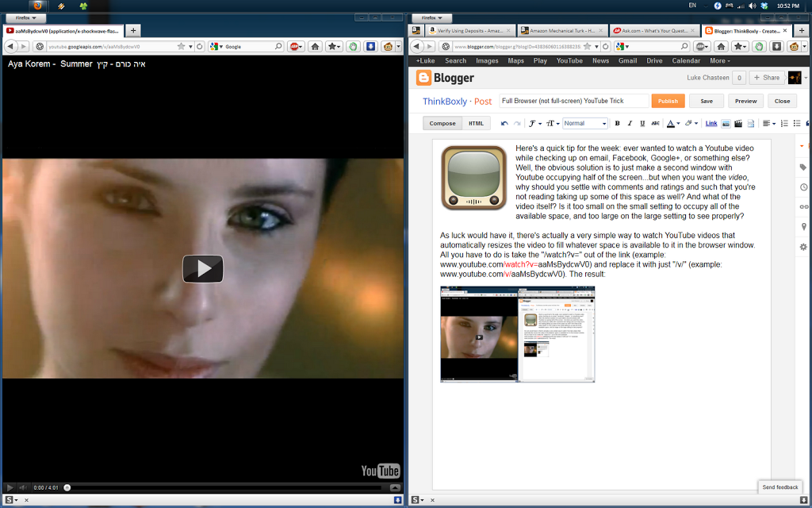Click the insert video clapperboard icon
Viewport: 812px width, 508px height.
[738, 123]
